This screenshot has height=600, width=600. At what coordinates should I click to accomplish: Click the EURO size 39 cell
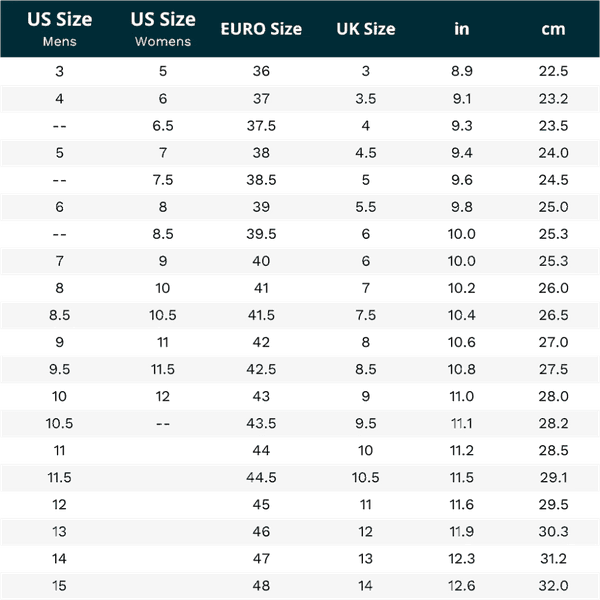tap(261, 207)
